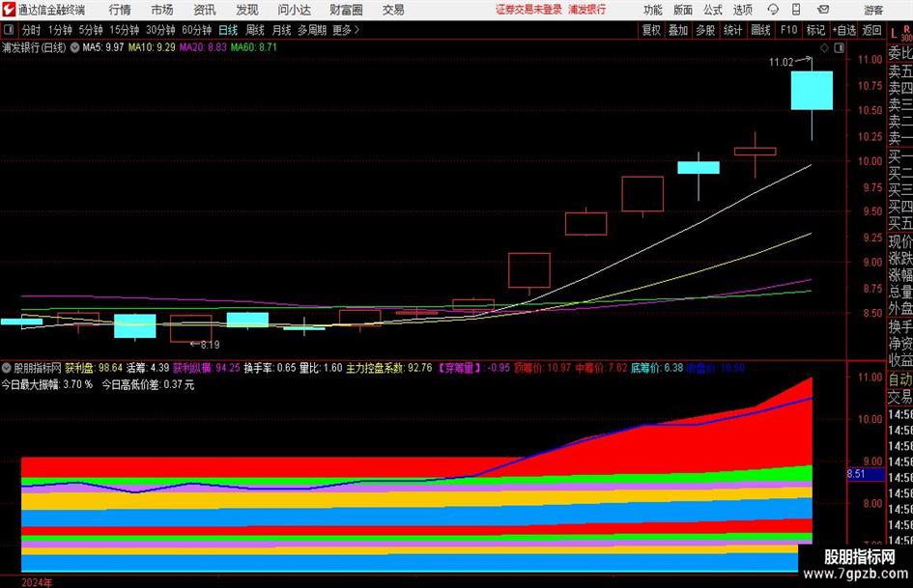Click the 11.02 high price label
Screen dimensions: 913x588
pos(781,63)
